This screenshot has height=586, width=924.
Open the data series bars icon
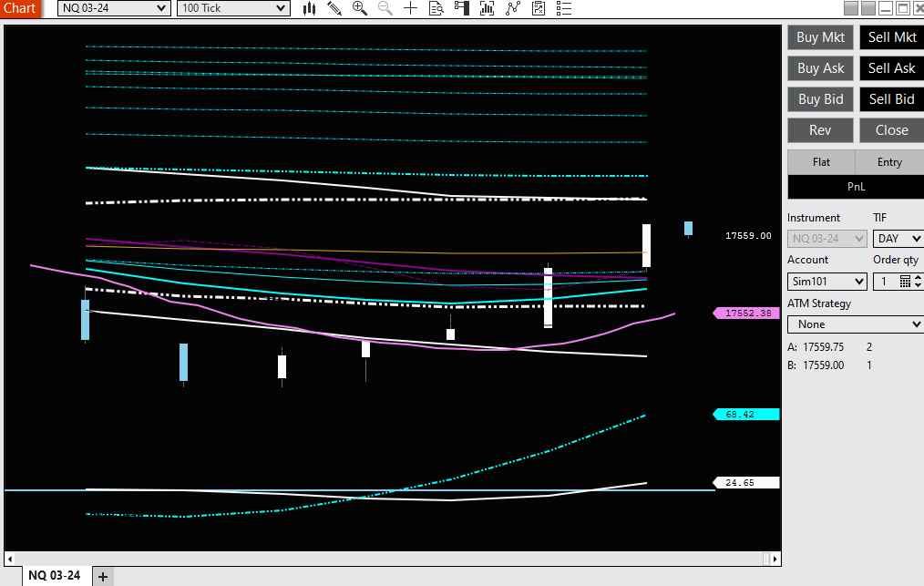click(x=487, y=8)
